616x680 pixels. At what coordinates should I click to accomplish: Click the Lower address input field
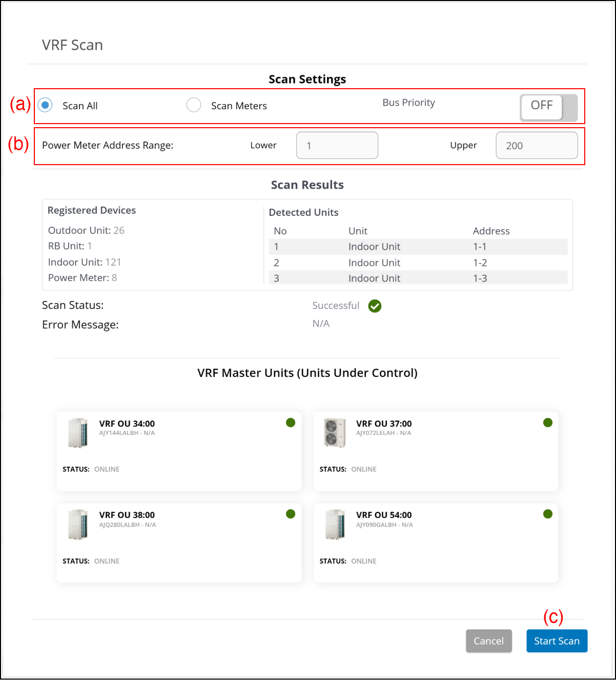coord(337,146)
